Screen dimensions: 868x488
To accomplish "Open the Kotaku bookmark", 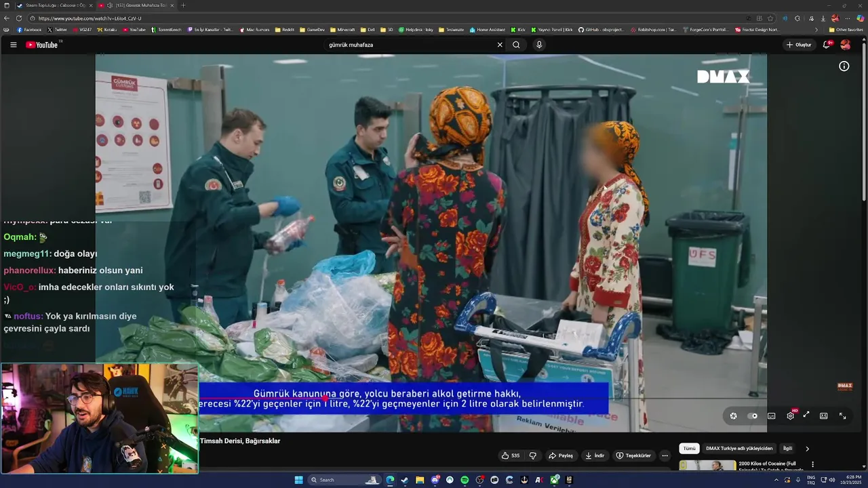I will pos(107,30).
